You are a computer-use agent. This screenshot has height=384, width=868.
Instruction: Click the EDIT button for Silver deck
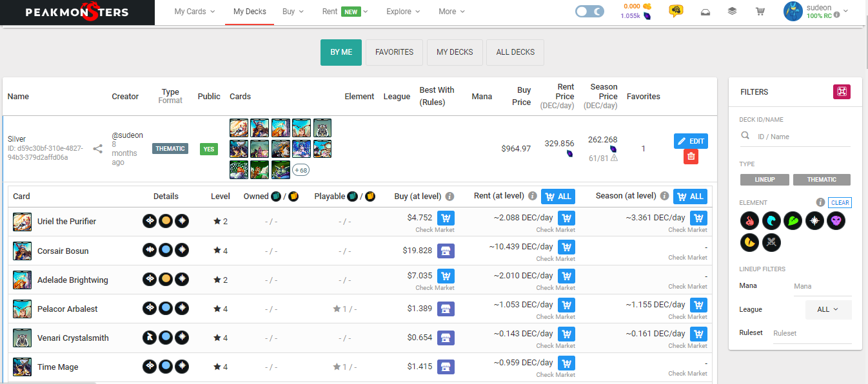(x=691, y=141)
